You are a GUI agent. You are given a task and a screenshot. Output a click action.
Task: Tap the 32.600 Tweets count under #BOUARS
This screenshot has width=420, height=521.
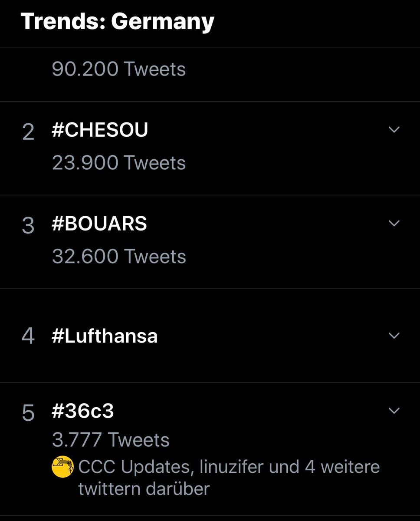pyautogui.click(x=119, y=257)
